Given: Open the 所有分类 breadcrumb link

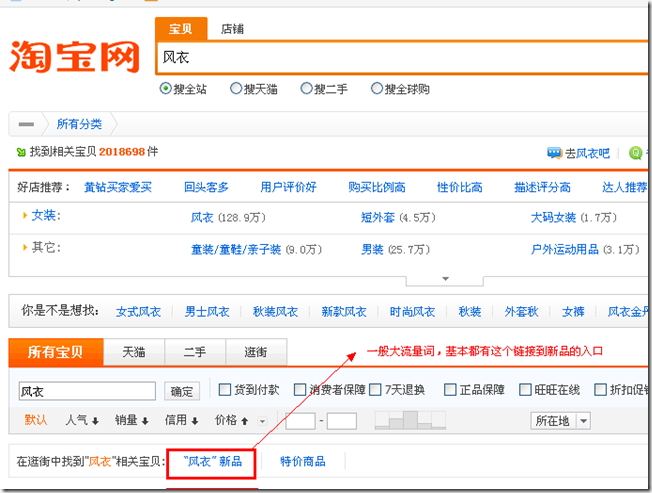Looking at the screenshot, I should pyautogui.click(x=79, y=124).
